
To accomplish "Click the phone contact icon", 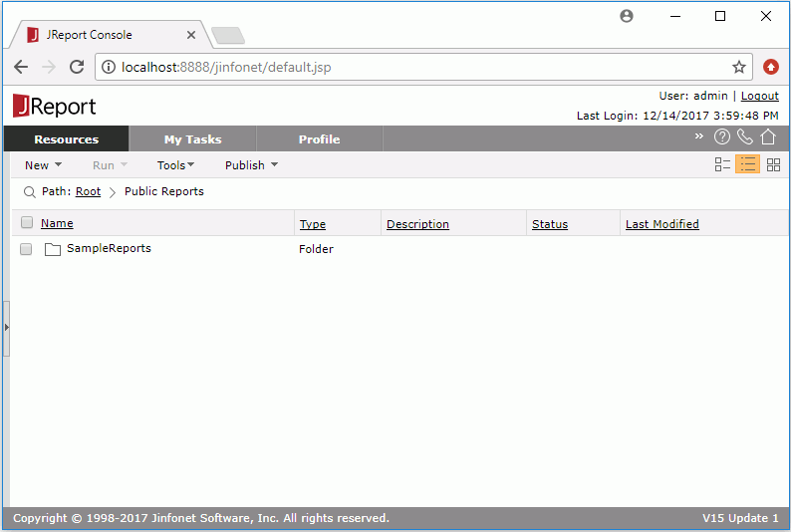I will (744, 136).
